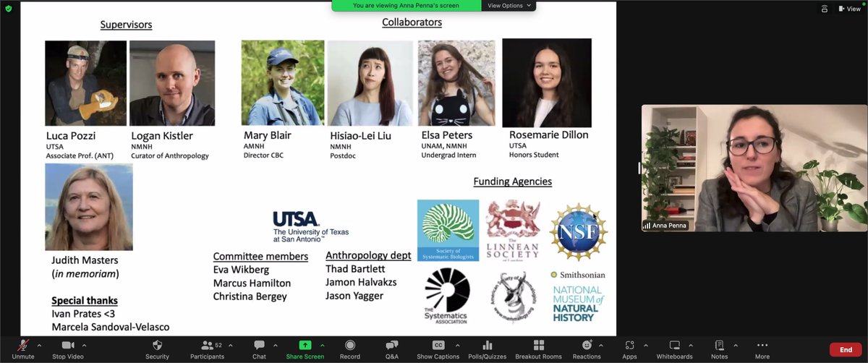Open Notes
This screenshot has width=868, height=363.
tap(719, 349)
